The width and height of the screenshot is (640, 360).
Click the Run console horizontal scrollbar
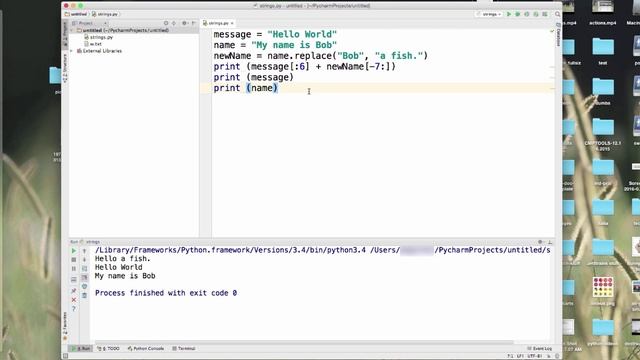tap(304, 342)
